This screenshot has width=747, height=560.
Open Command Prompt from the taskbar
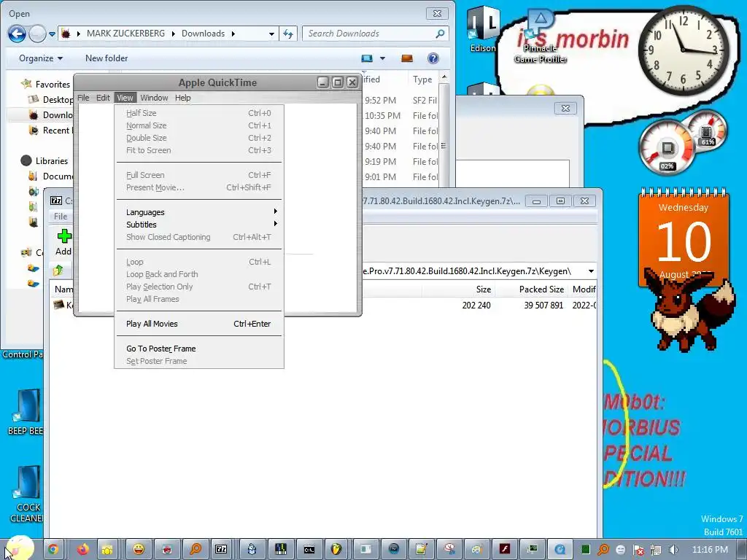[309, 549]
